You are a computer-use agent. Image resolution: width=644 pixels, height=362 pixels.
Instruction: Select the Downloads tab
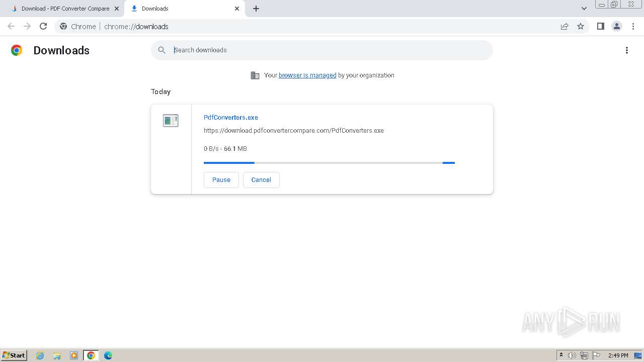[x=185, y=9]
